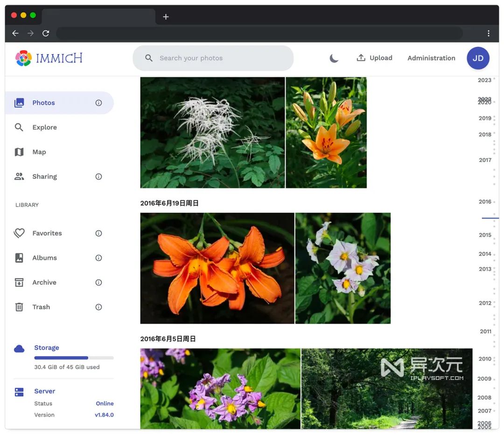Screen dimensions: 504x434
Task: Click the Upload button label
Action: tap(381, 58)
